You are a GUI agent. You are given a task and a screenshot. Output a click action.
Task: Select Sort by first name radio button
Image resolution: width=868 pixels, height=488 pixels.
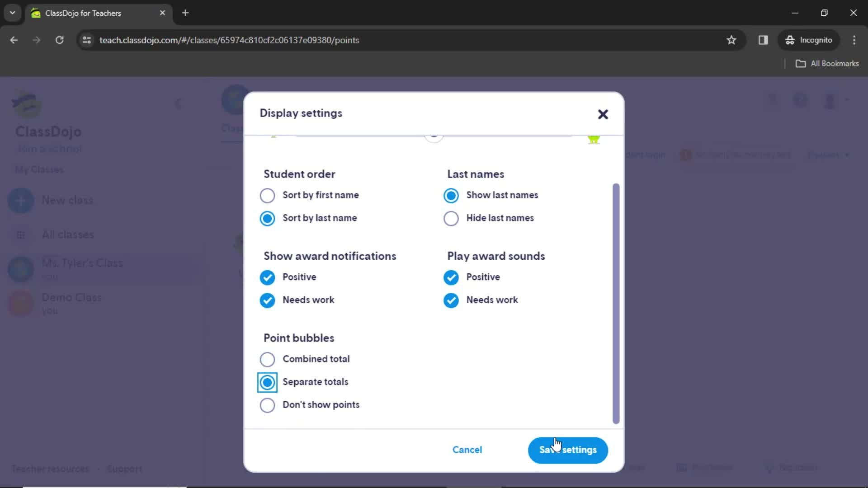tap(267, 196)
